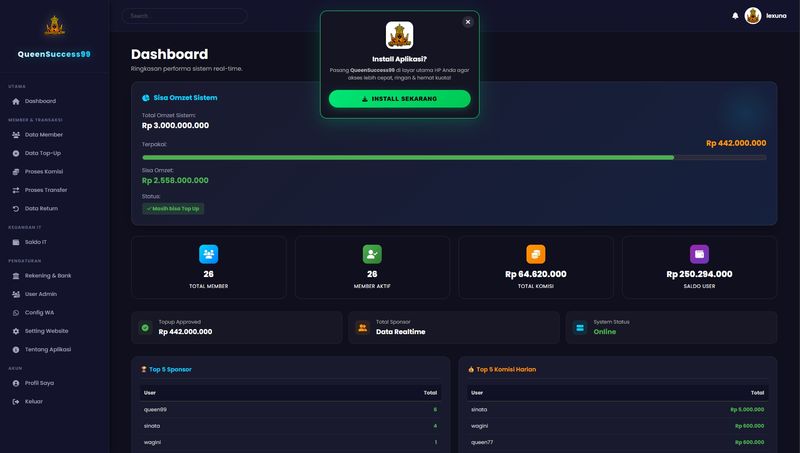Open Rekening & Bank settings
This screenshot has height=453, width=800.
[x=48, y=275]
